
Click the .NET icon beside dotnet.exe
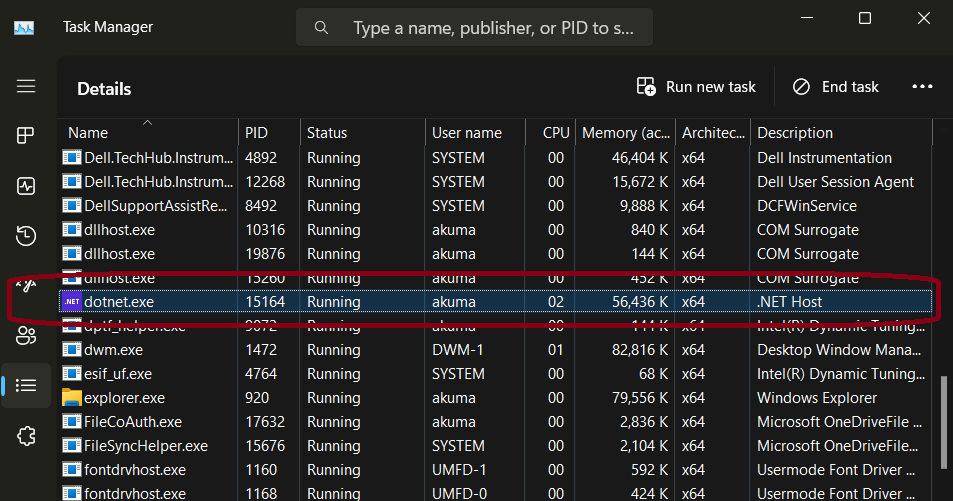coord(72,302)
